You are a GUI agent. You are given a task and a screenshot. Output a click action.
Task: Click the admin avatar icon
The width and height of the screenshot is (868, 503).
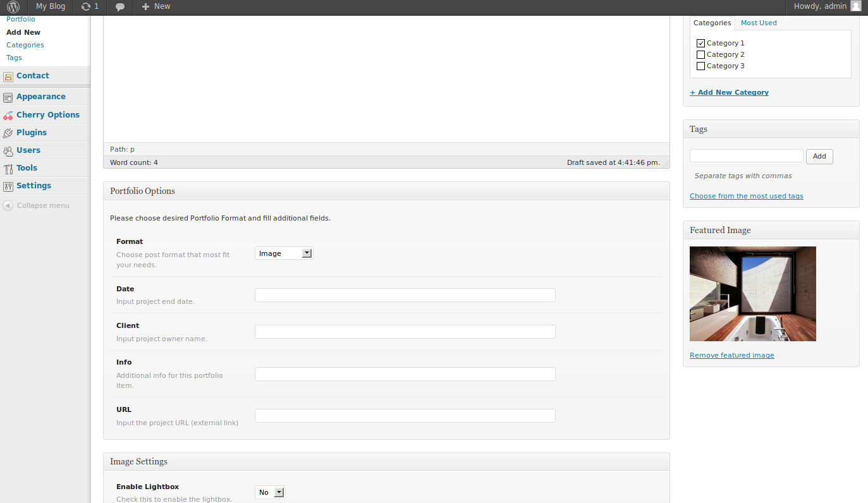(x=856, y=6)
